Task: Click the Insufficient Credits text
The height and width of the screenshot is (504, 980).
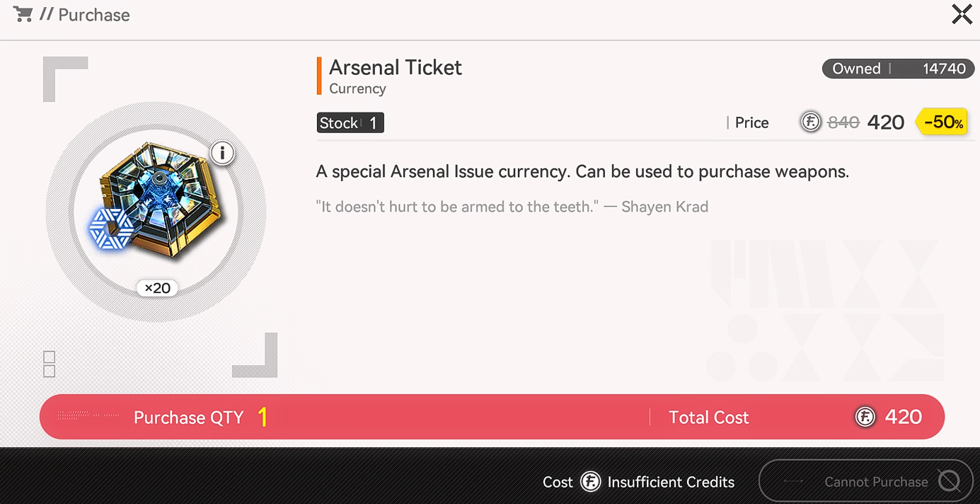Action: 671,482
